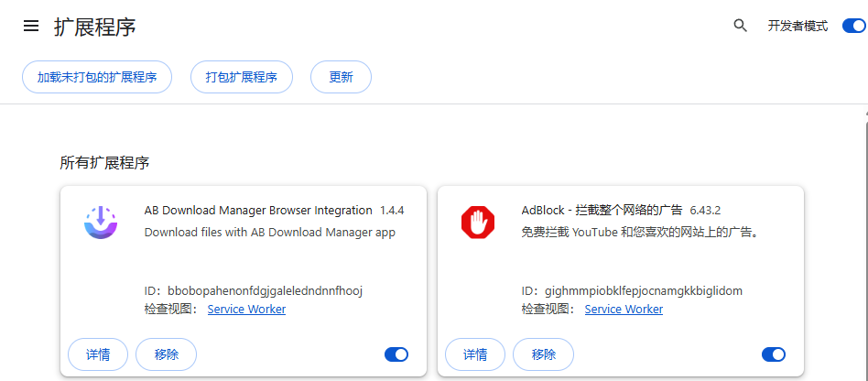Click the 更新 button
The width and height of the screenshot is (868, 381).
341,77
